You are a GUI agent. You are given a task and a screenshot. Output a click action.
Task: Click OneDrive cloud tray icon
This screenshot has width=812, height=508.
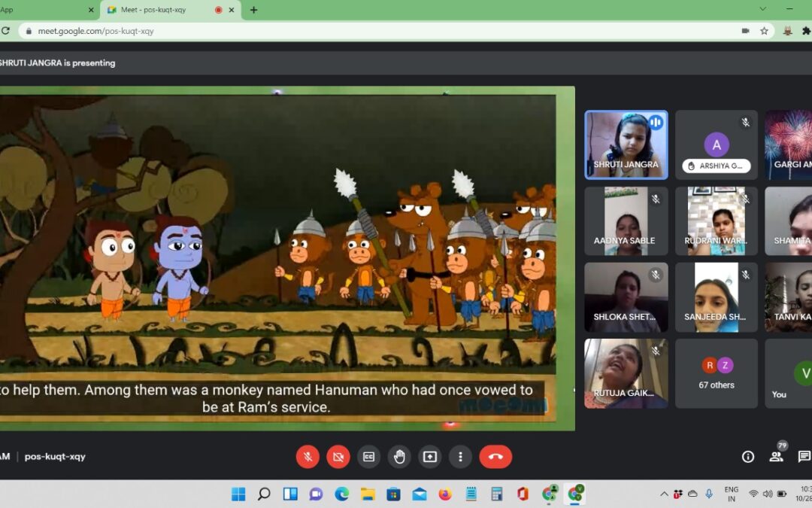coord(692,494)
